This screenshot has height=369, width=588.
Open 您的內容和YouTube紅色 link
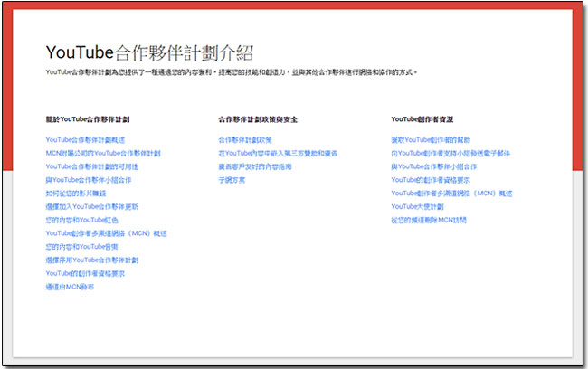[81, 220]
